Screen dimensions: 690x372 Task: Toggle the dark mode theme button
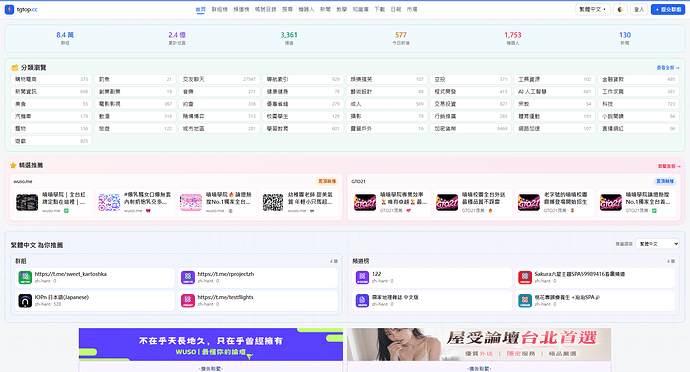(620, 9)
